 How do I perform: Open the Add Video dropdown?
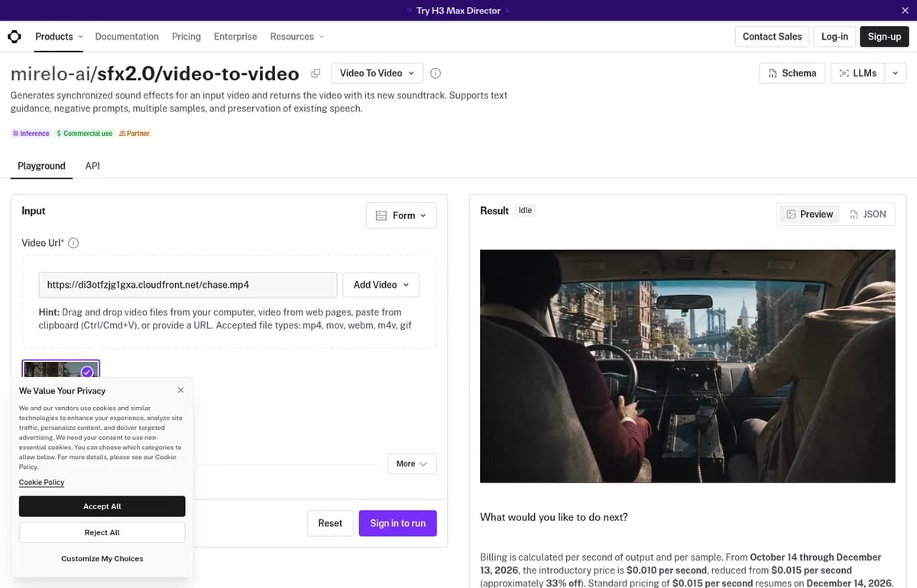381,285
